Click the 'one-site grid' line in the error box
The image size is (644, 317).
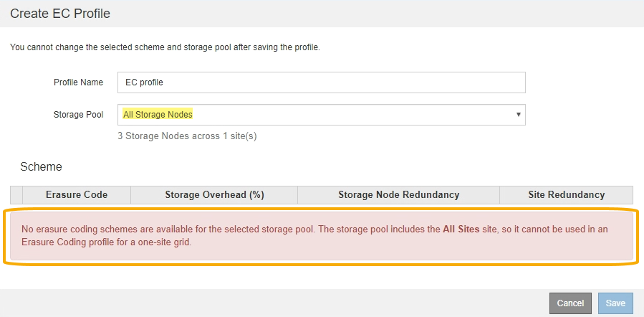[107, 242]
